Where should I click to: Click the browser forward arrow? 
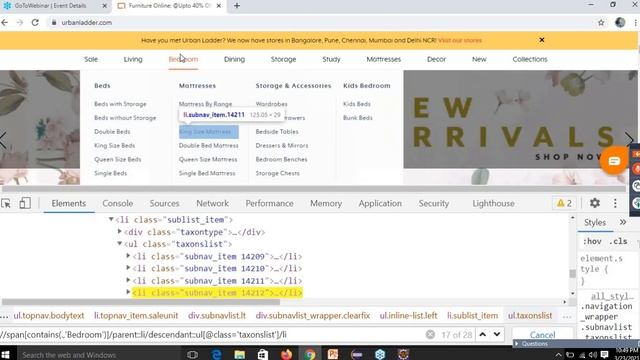[x=20, y=22]
